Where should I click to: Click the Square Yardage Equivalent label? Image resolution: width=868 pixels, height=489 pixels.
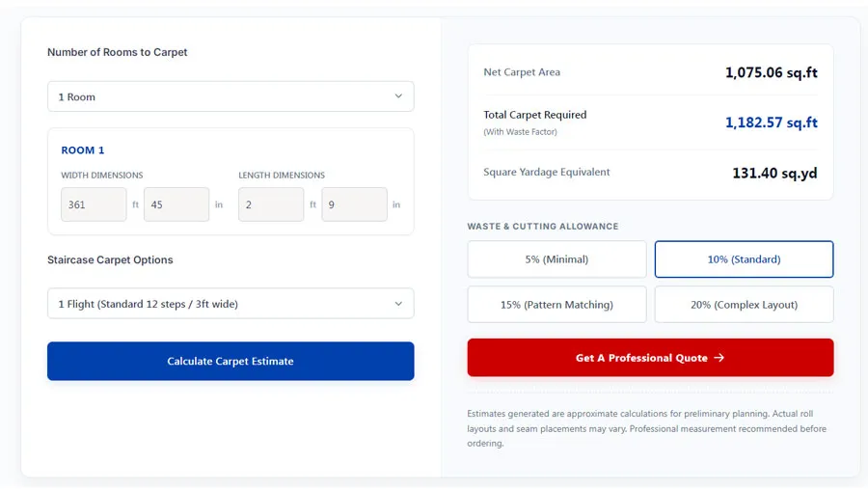coord(547,172)
